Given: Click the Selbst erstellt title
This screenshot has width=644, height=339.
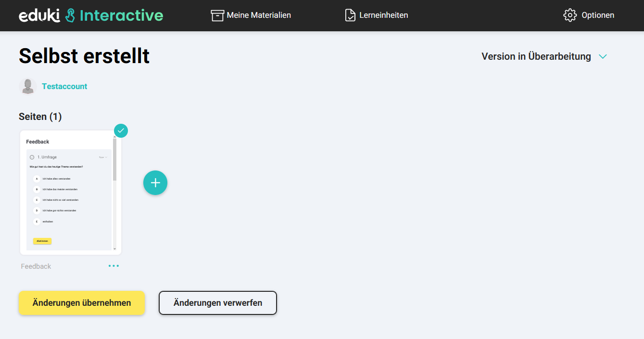Looking at the screenshot, I should 84,56.
